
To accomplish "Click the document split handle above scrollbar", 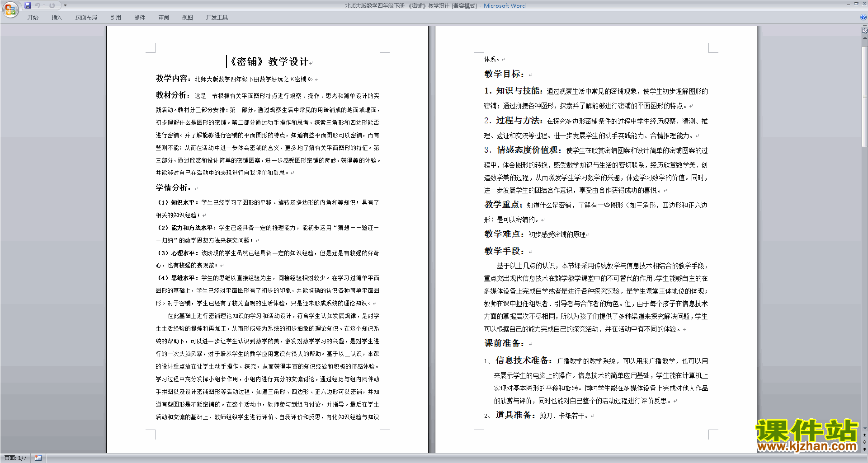I will click(x=864, y=26).
